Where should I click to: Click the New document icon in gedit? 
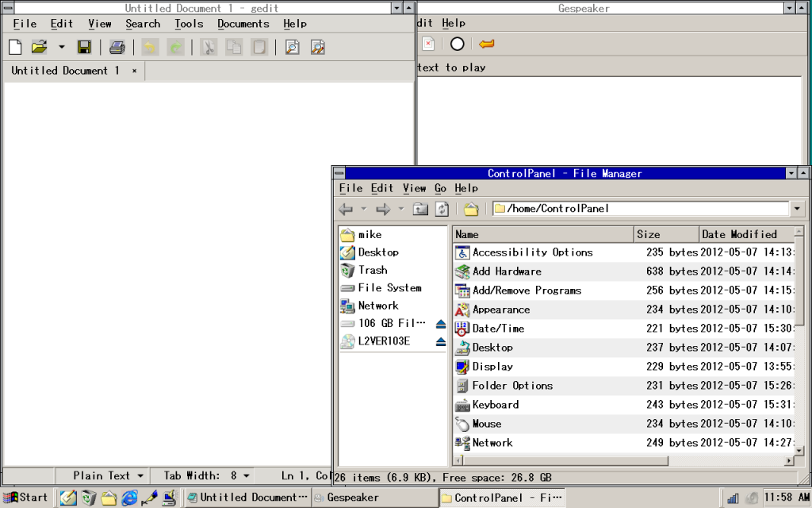click(x=15, y=48)
